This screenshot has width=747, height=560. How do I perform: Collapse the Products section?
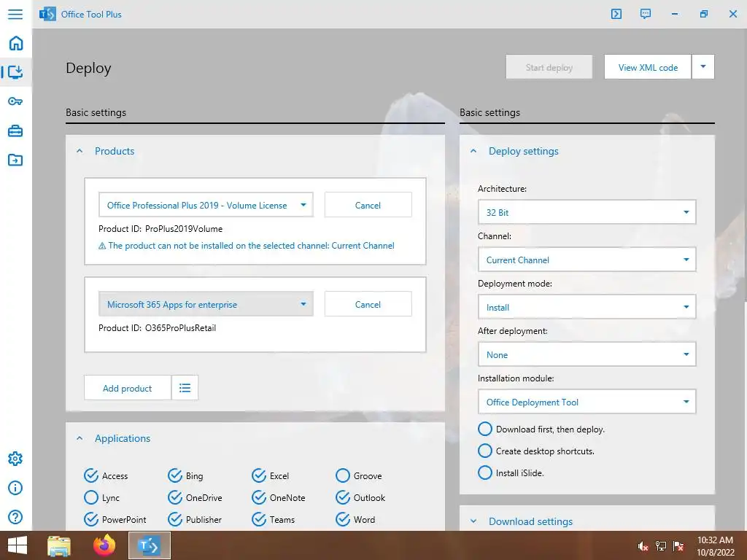[x=80, y=151]
